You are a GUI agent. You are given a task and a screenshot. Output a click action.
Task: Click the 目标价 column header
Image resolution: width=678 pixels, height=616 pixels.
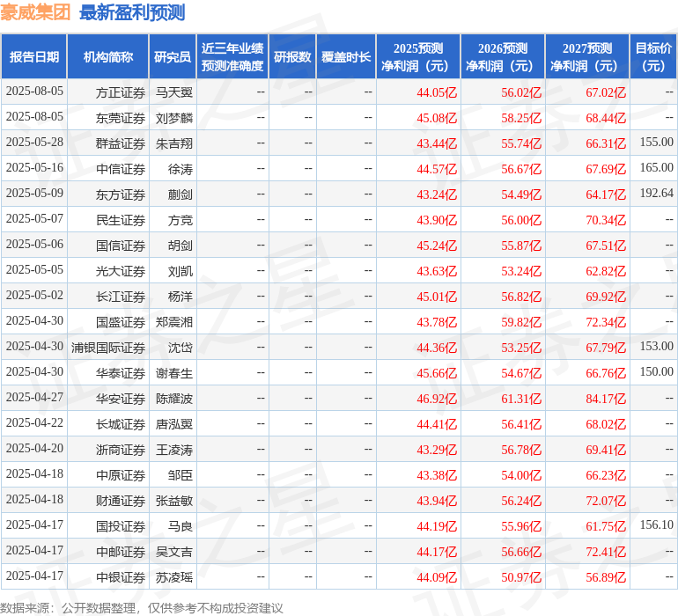click(x=653, y=56)
